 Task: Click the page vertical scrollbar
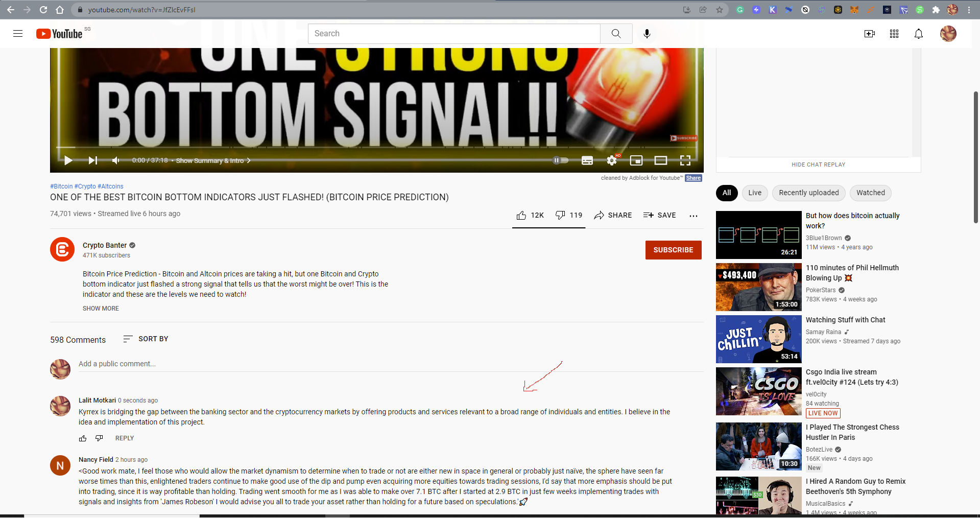coord(975,157)
